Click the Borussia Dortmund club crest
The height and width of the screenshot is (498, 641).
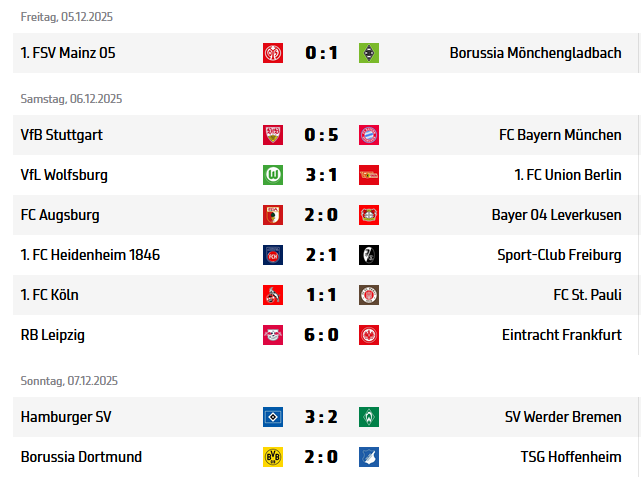[273, 457]
